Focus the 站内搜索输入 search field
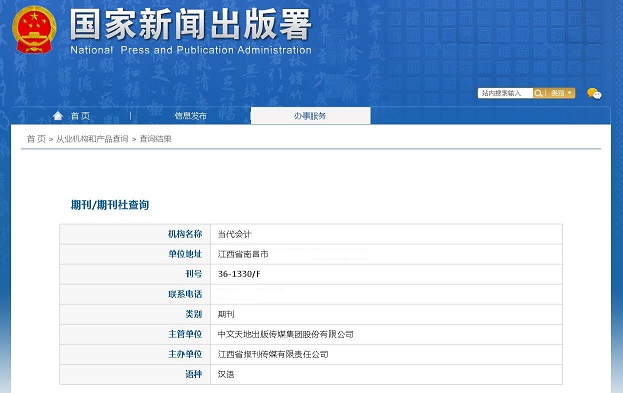Viewport: 623px width, 393px height. [505, 93]
